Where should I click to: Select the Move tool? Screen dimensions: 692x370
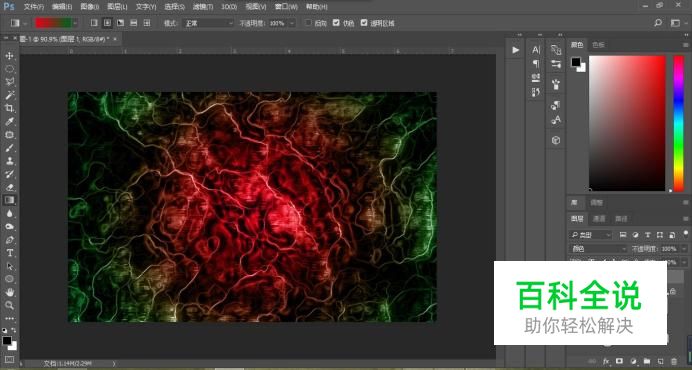(9, 56)
